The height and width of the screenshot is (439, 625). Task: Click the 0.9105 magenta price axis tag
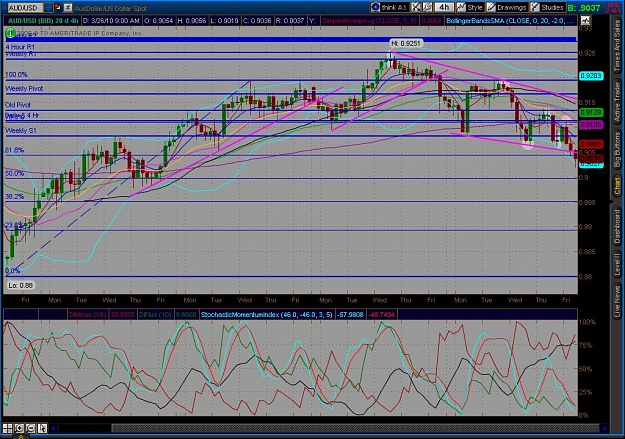point(591,125)
